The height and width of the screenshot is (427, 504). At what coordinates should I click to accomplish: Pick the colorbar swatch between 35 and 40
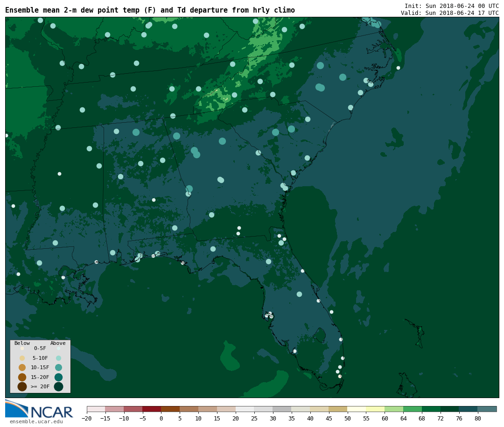point(301,409)
